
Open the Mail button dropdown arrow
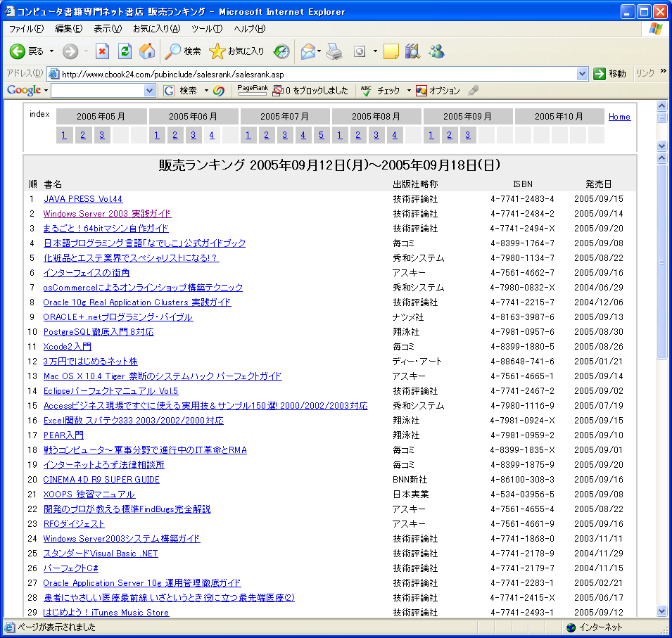tap(319, 52)
